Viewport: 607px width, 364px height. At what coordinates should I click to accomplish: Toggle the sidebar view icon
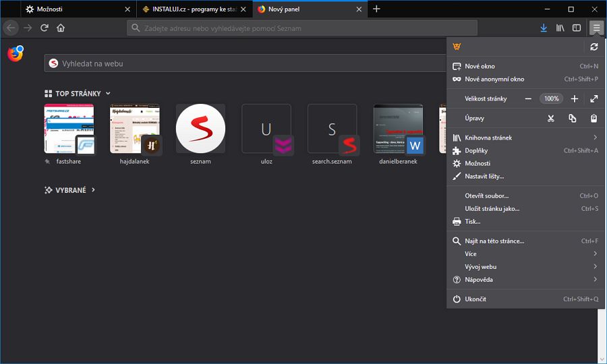[x=577, y=28]
